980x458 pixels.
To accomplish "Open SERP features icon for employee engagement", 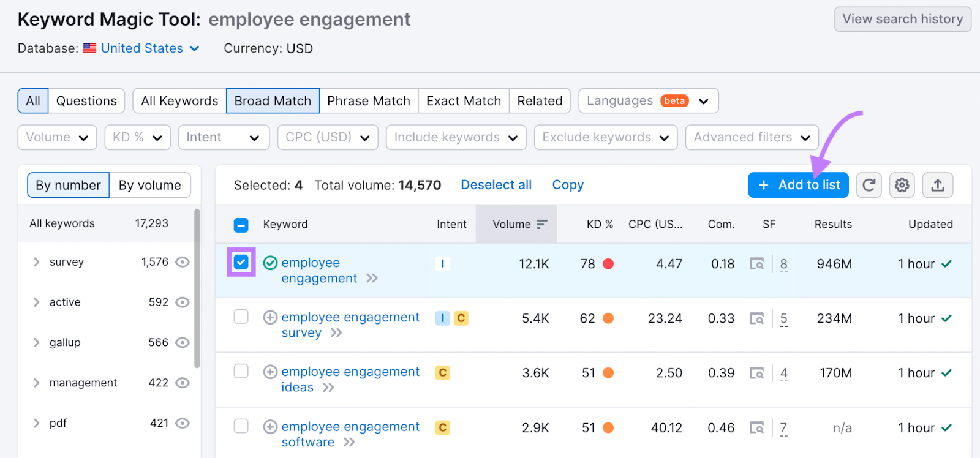I will pos(757,264).
